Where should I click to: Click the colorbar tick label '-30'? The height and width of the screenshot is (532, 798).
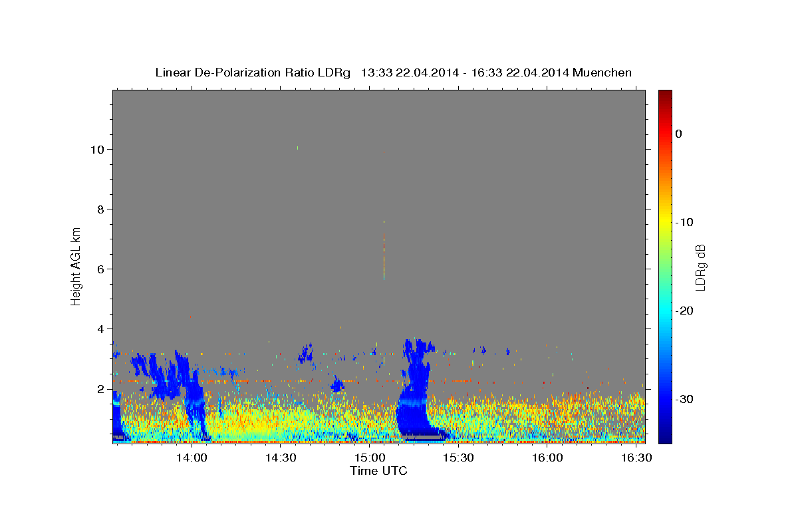click(x=684, y=399)
